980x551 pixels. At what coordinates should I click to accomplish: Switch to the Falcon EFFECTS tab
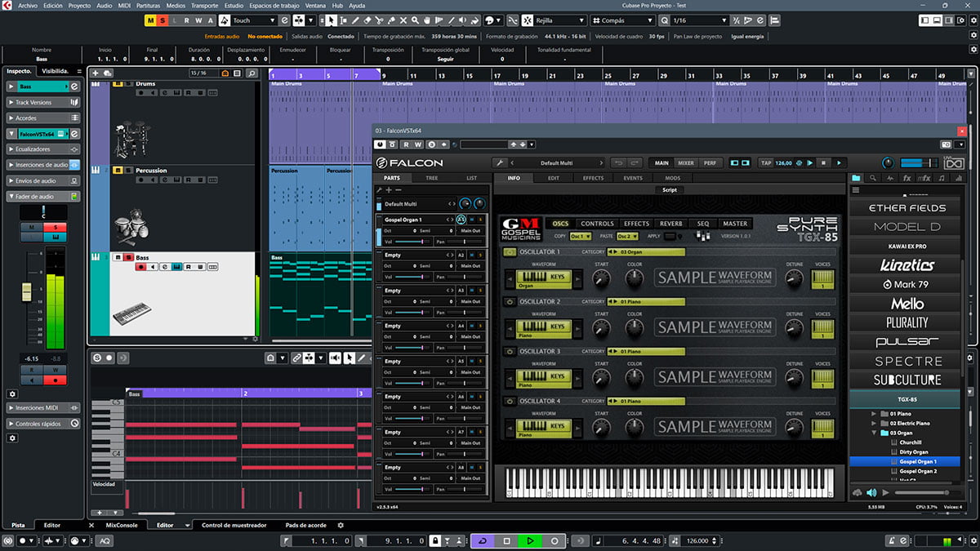[594, 178]
